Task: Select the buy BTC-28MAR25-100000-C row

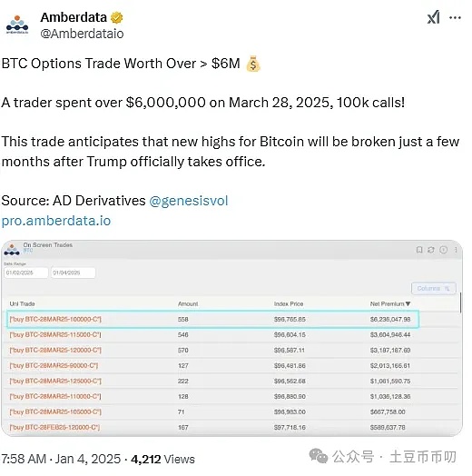Action: click(x=212, y=319)
